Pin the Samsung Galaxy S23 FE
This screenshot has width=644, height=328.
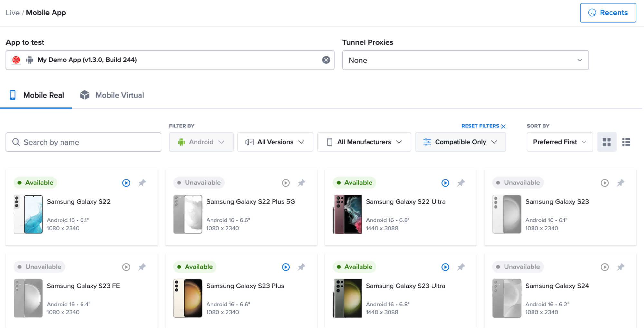click(x=142, y=267)
